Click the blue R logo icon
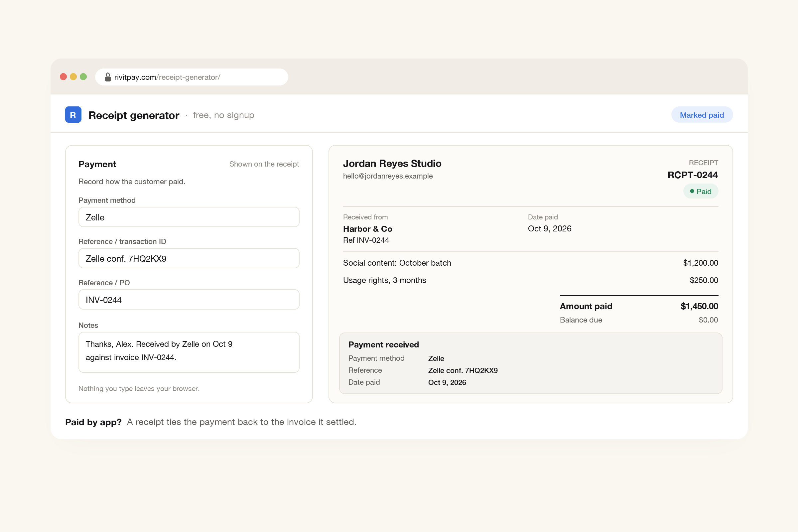 (x=73, y=115)
